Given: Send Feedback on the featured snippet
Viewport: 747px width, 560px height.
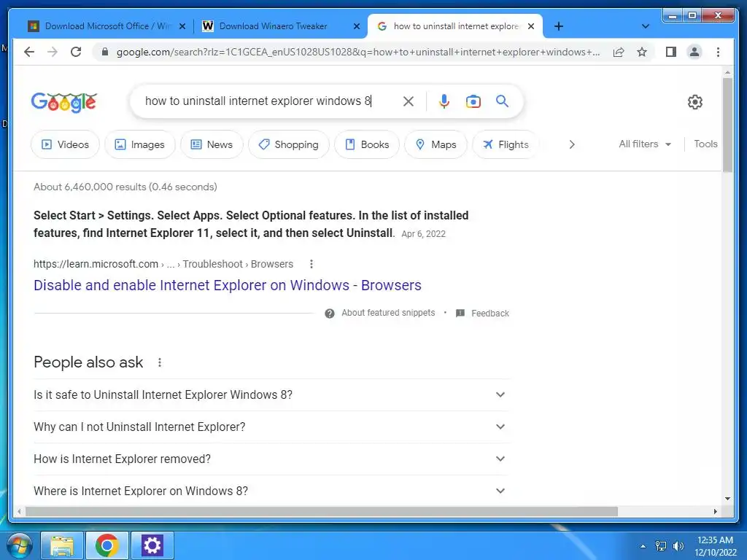Looking at the screenshot, I should tap(489, 314).
